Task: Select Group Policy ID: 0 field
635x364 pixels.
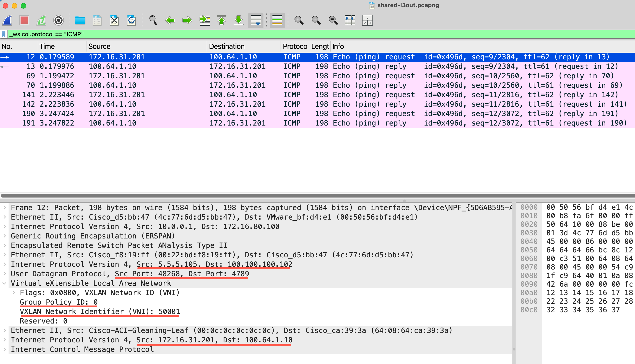Action: click(x=59, y=302)
